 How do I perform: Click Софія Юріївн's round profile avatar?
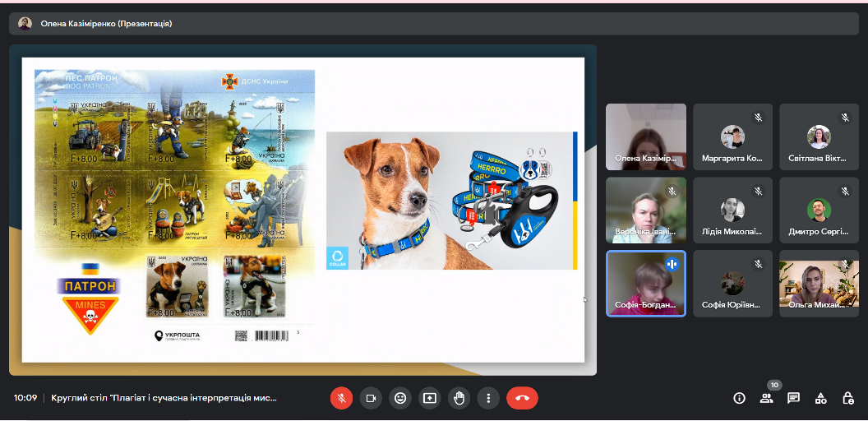[732, 284]
